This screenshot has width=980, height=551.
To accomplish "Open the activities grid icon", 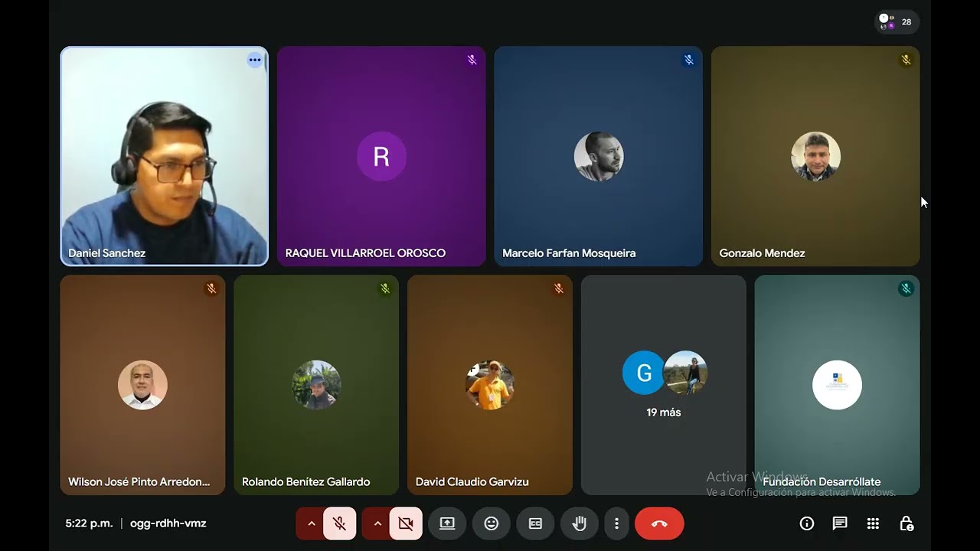I will tap(873, 523).
